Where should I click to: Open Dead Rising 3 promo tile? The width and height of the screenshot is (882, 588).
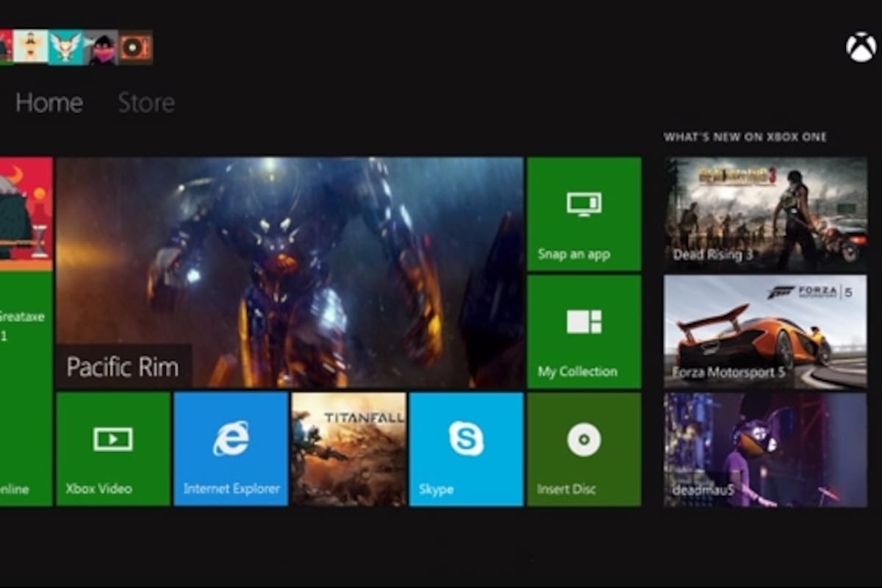tap(765, 215)
